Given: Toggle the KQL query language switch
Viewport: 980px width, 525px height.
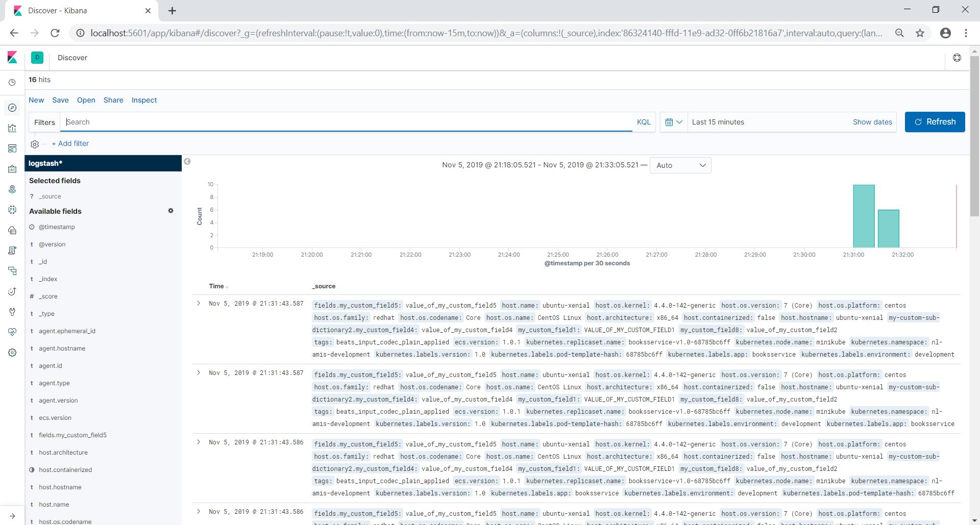Looking at the screenshot, I should (x=643, y=122).
